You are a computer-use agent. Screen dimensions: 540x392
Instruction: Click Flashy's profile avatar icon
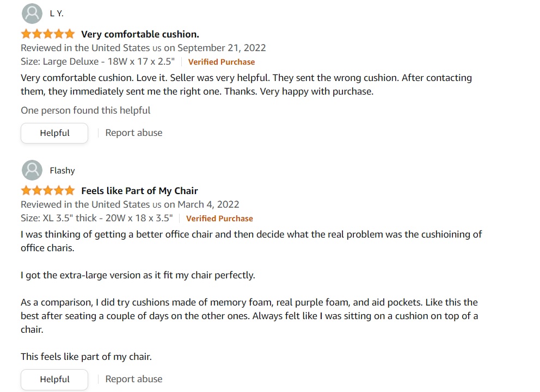coord(32,170)
